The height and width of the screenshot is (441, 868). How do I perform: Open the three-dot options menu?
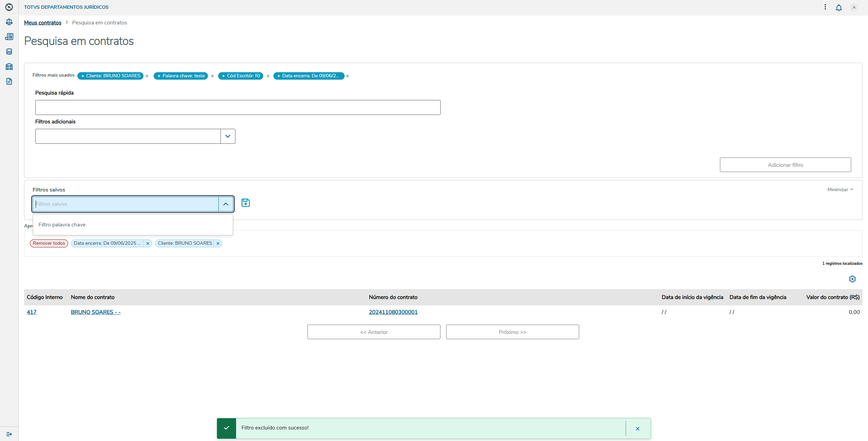pos(825,7)
